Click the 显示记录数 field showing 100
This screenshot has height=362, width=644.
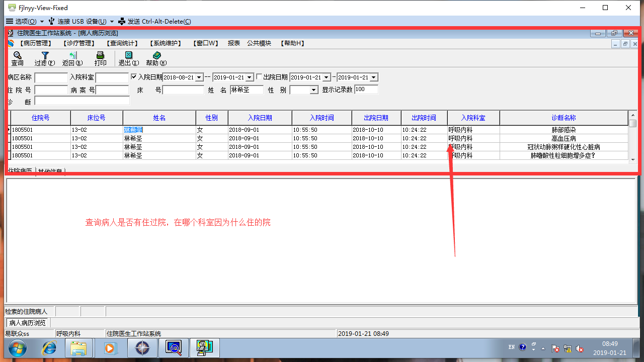[x=366, y=89]
